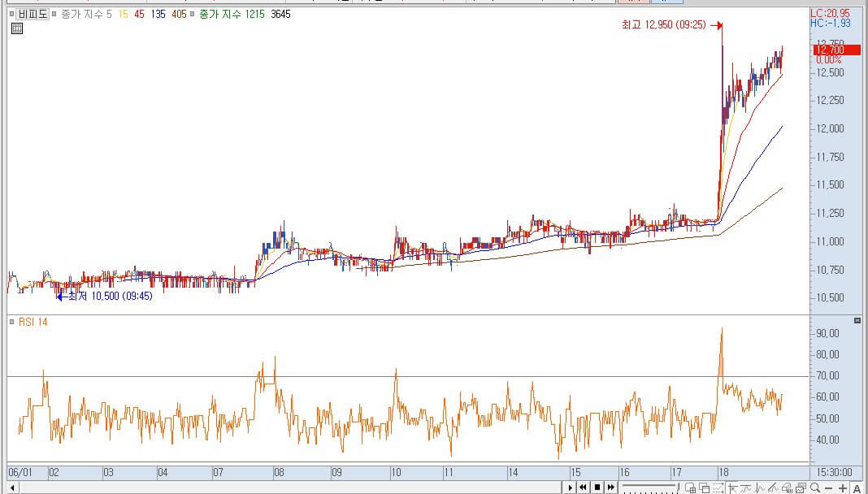Click the chart settings windows icon
This screenshot has width=868, height=494.
tap(801, 487)
